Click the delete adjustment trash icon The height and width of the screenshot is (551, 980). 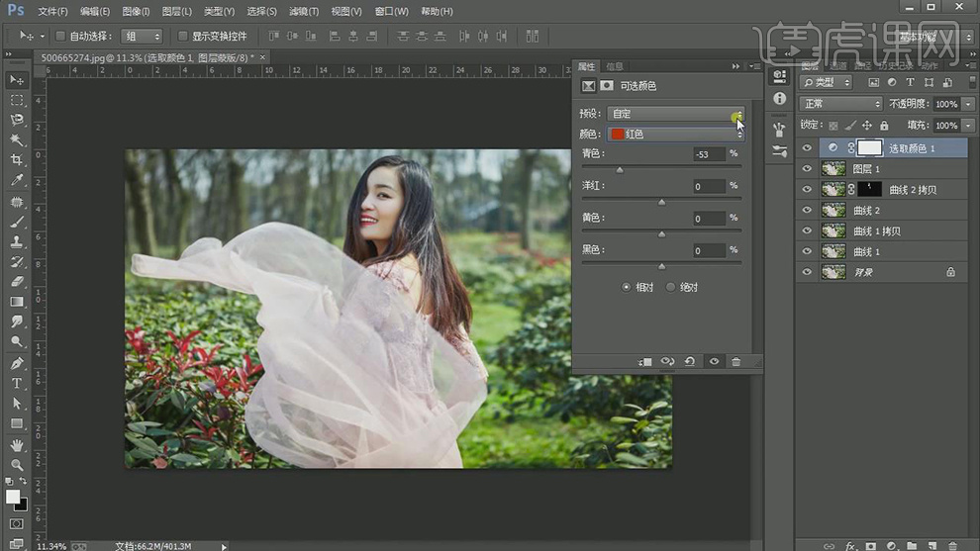(x=736, y=362)
